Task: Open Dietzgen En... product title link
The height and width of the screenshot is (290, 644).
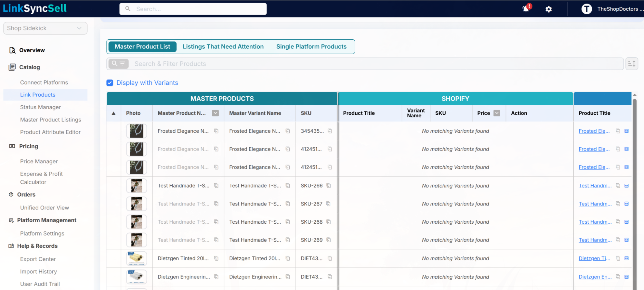Action: (x=595, y=277)
